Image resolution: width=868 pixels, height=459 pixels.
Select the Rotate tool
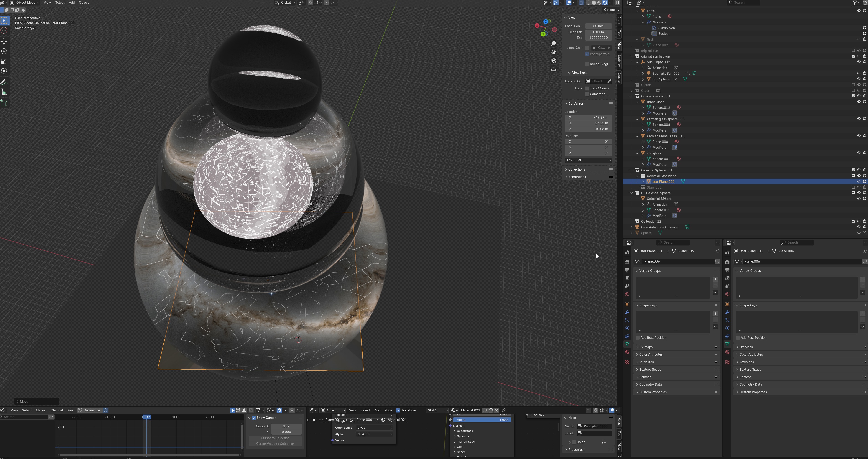(4, 51)
